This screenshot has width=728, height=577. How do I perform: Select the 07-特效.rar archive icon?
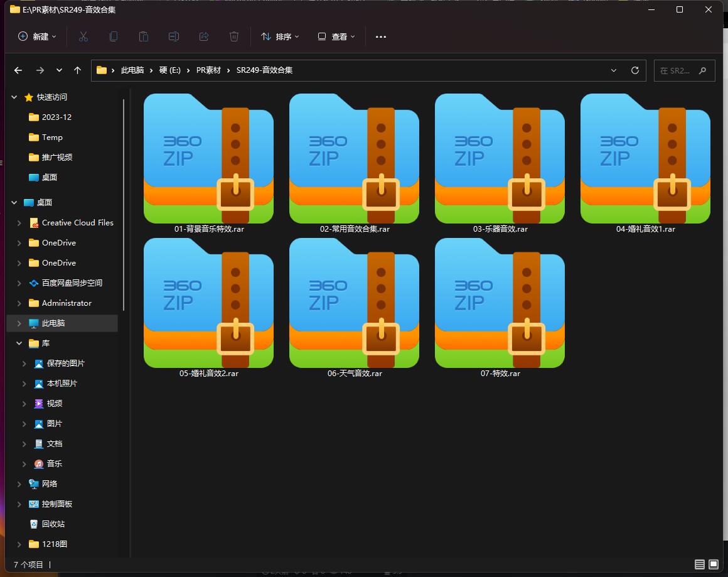coord(500,303)
